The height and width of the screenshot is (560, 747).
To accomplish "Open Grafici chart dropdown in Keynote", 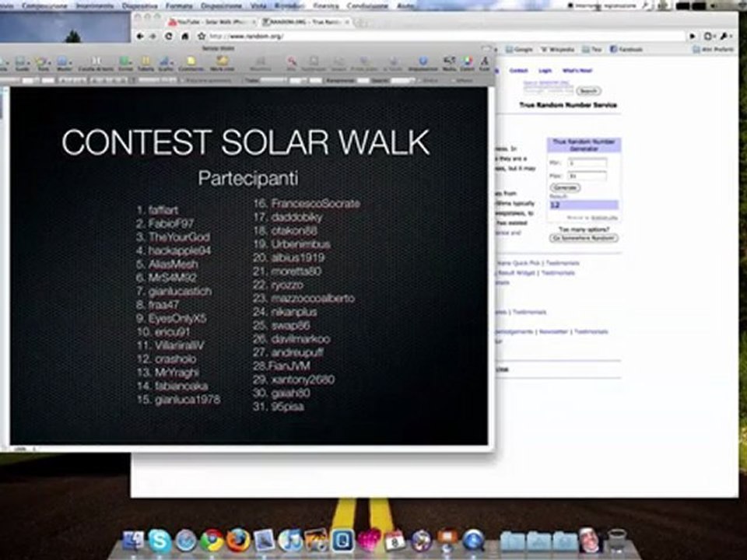I will tap(165, 64).
